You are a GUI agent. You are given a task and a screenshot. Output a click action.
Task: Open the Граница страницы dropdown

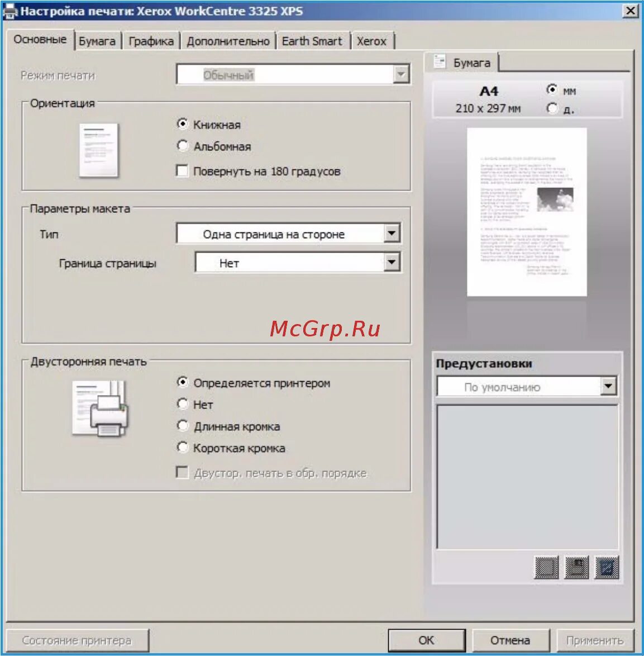pos(298,262)
